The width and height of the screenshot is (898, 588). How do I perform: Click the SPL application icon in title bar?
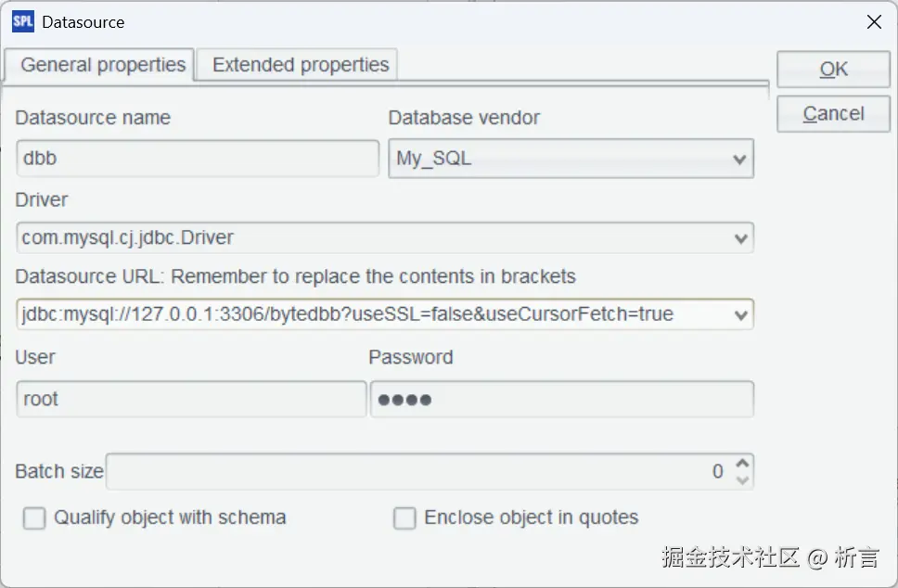(x=22, y=21)
